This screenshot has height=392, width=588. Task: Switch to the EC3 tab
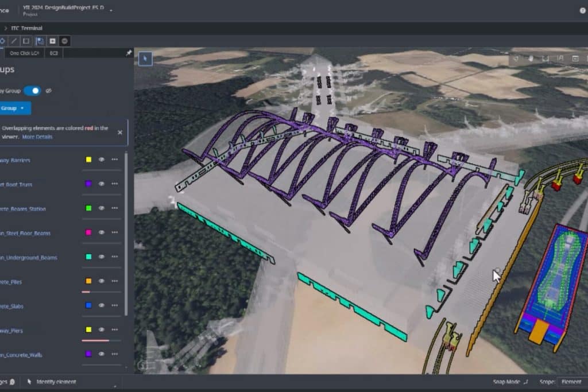coord(53,53)
